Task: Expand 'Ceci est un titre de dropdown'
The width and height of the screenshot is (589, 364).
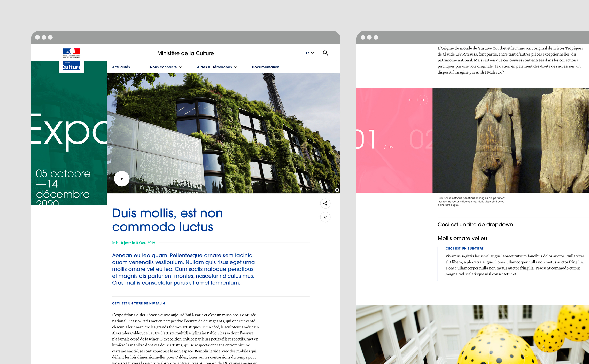Action: 475,224
